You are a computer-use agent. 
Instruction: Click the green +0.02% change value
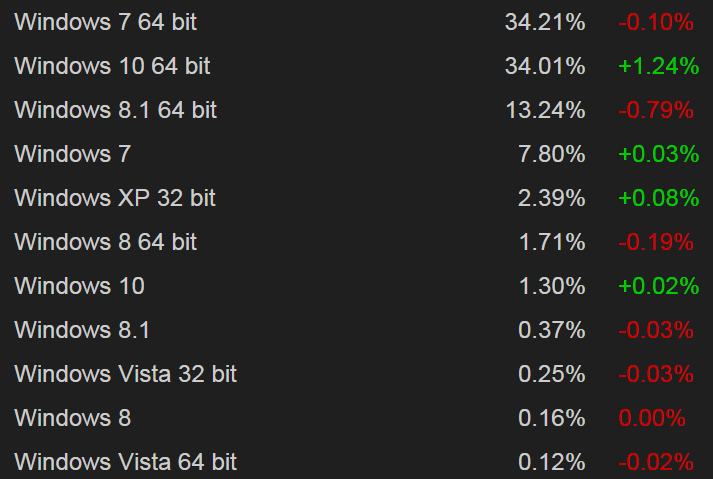(x=657, y=286)
